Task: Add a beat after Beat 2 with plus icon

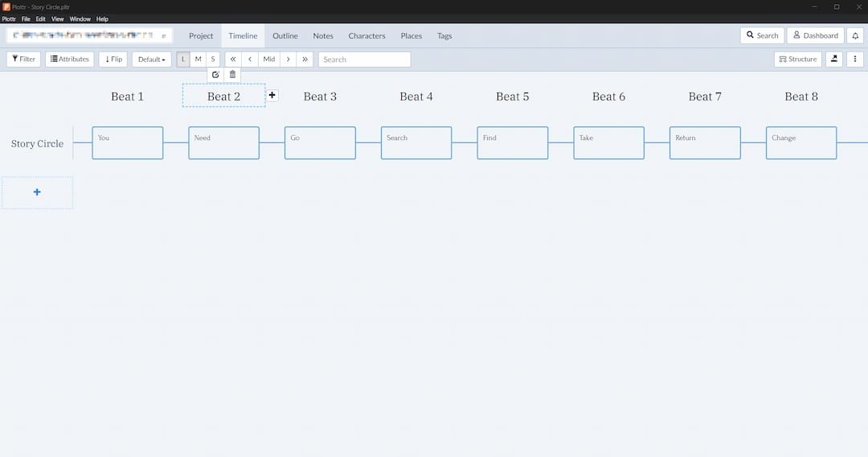Action: click(272, 95)
